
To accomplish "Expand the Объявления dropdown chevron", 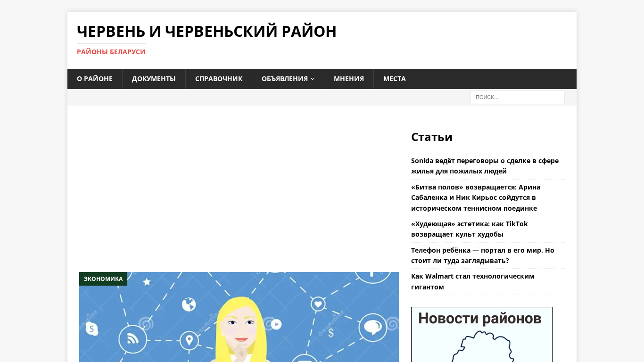I will click(313, 79).
